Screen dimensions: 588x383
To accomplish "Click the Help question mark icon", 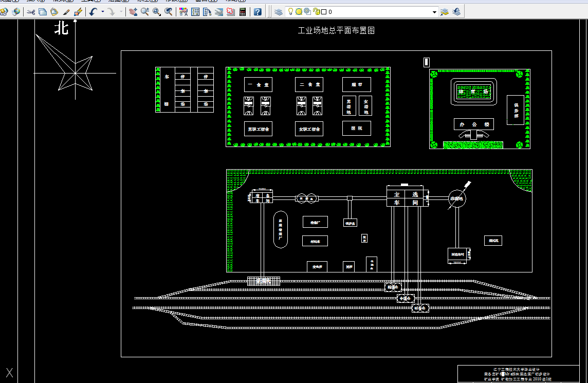I will coord(258,12).
